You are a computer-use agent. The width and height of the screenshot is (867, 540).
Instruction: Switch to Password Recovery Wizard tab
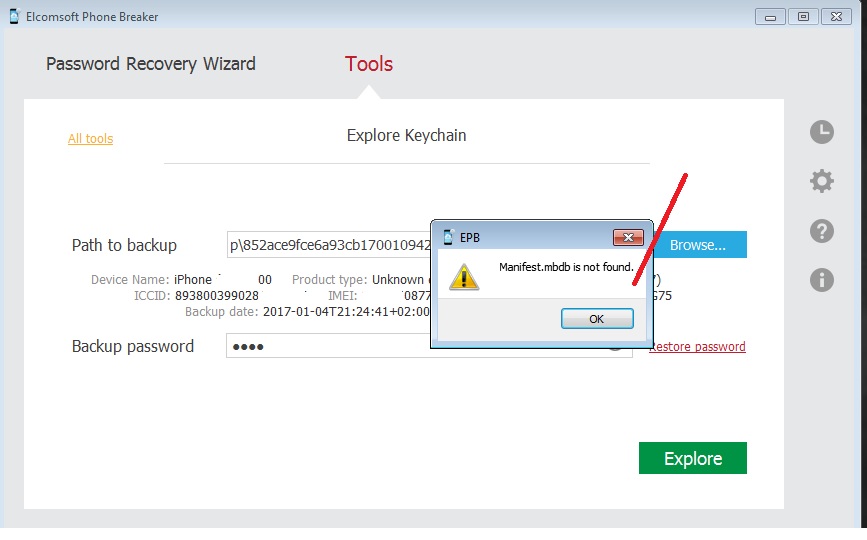150,64
